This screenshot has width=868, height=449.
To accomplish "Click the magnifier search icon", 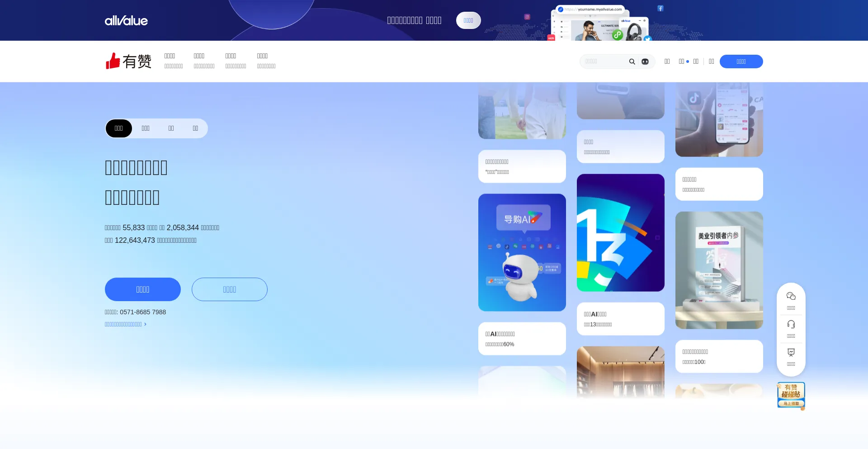I will click(x=632, y=61).
